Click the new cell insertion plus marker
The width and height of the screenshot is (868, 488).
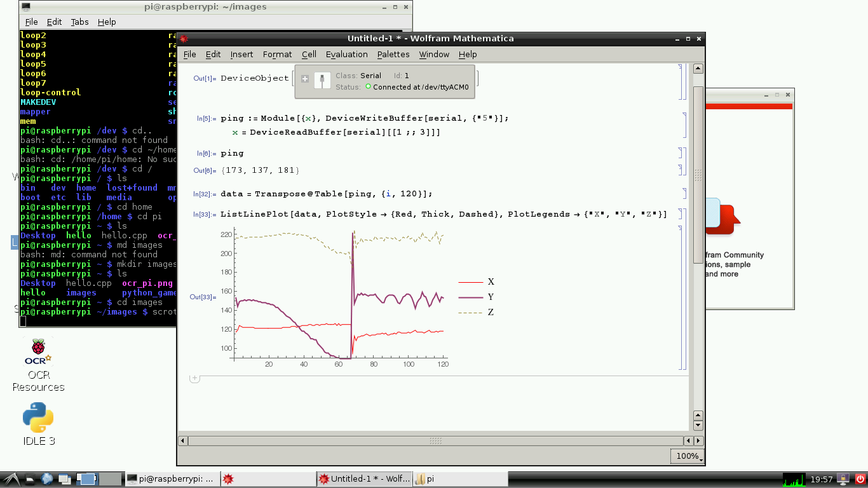pos(194,379)
